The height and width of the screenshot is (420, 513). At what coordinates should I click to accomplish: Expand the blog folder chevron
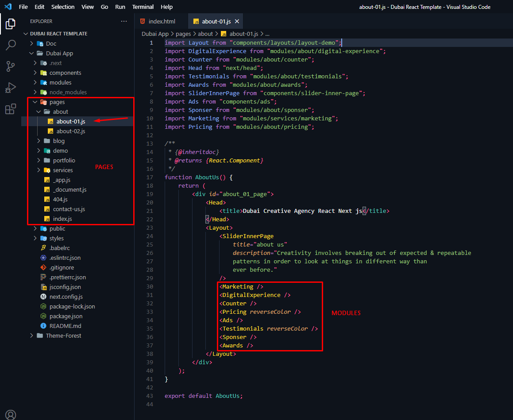pos(39,141)
